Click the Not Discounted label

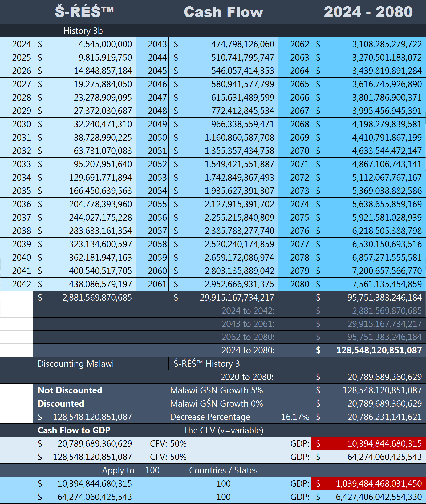[x=70, y=390]
